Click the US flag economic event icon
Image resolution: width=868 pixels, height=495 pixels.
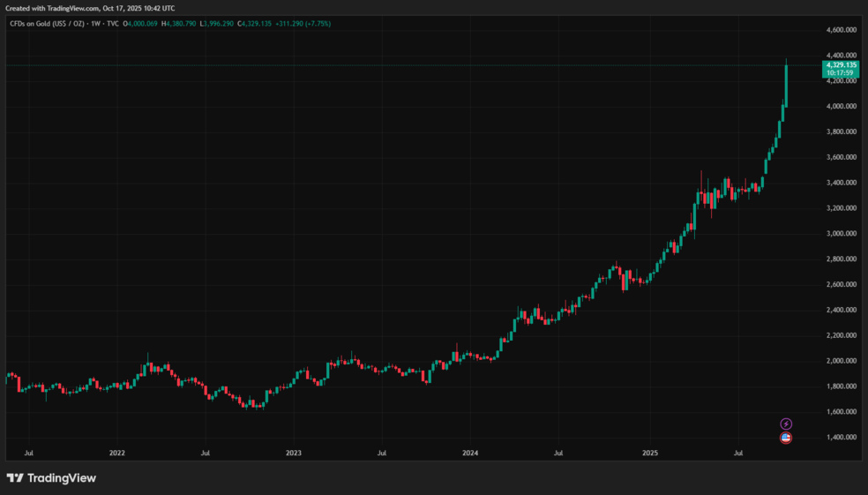786,438
